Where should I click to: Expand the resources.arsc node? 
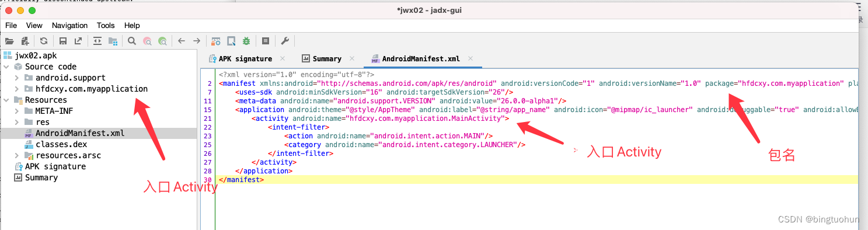[17, 155]
